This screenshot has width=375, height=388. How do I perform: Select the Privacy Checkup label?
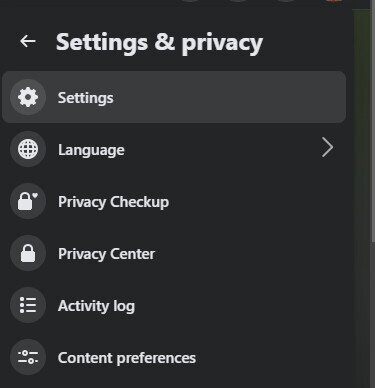click(x=114, y=202)
